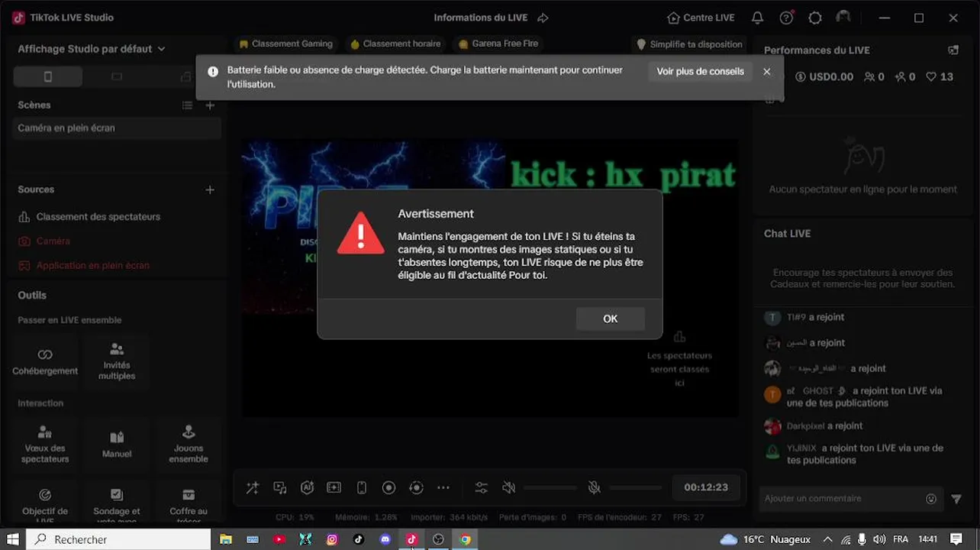Select the third layout tab
The height and width of the screenshot is (550, 980).
tap(185, 76)
